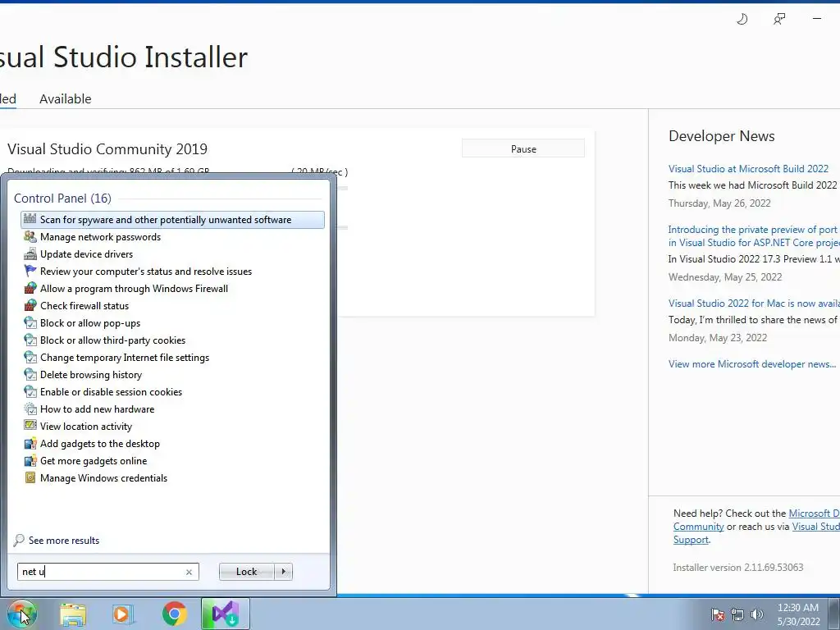This screenshot has width=840, height=630.
Task: Click the Check firewall status icon
Action: pyautogui.click(x=30, y=305)
